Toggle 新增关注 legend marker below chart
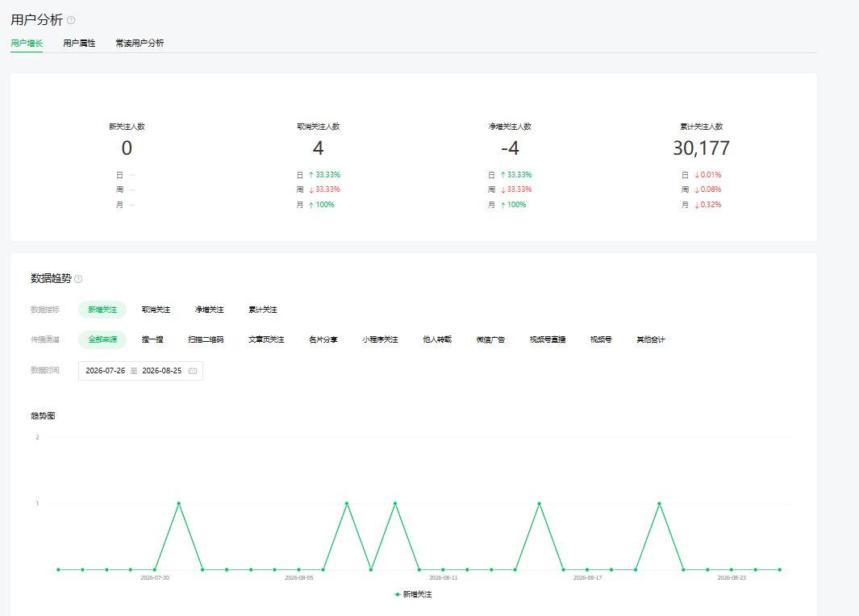The width and height of the screenshot is (859, 616). pos(397,594)
